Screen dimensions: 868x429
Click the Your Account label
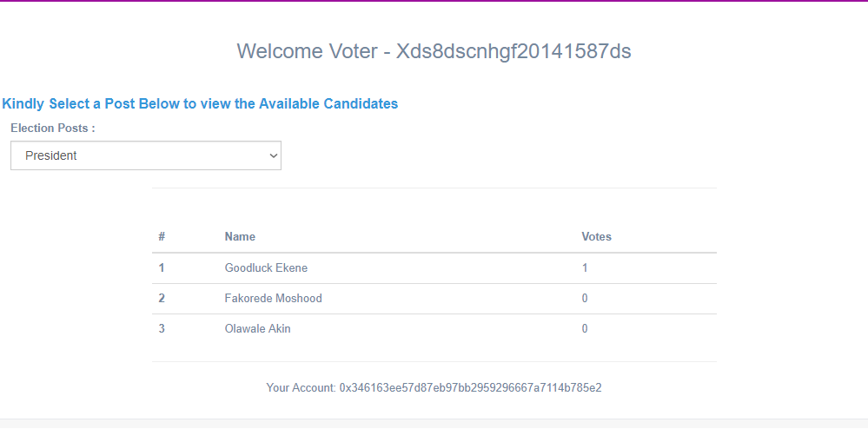[x=301, y=388]
